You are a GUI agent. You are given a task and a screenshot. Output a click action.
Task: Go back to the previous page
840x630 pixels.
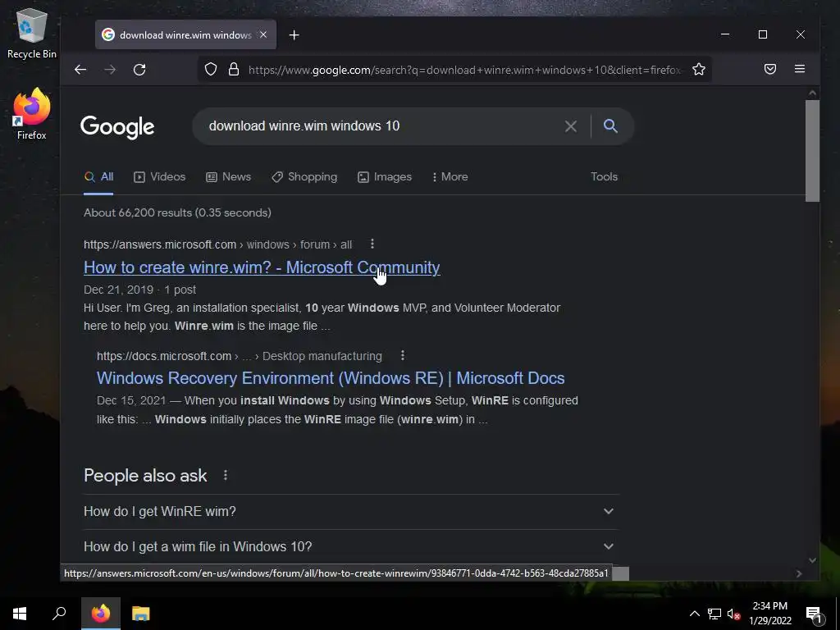[x=80, y=70]
